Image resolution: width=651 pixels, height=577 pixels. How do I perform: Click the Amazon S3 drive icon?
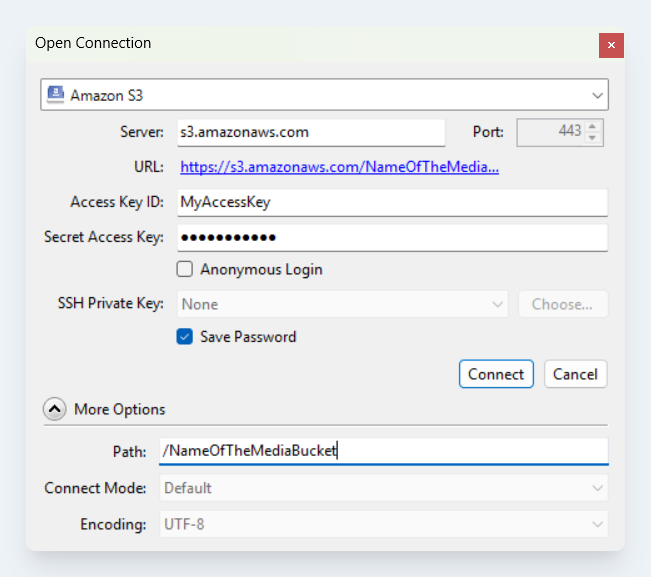[x=56, y=94]
